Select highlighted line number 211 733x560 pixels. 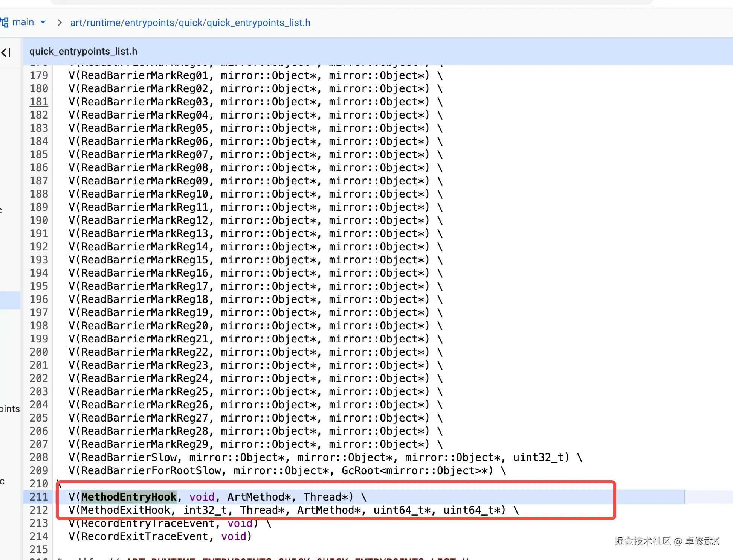[39, 497]
